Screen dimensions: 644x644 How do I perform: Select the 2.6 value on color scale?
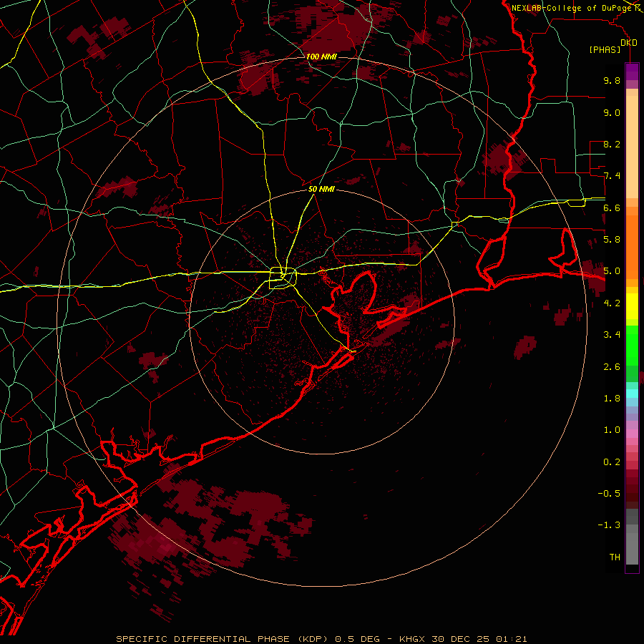(x=612, y=367)
